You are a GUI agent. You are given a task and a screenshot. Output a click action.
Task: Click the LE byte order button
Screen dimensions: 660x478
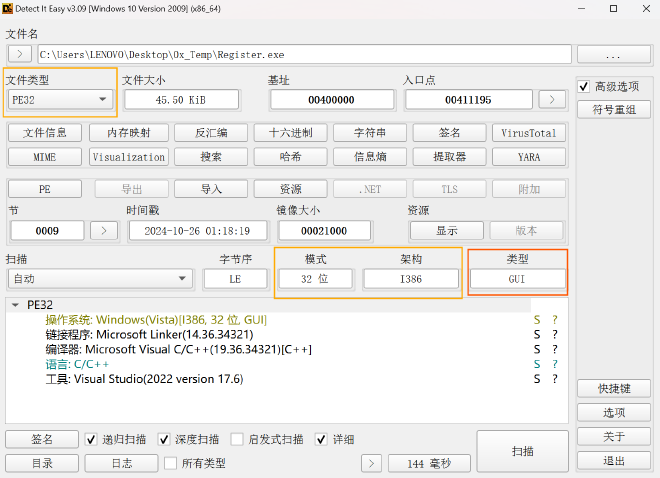click(x=235, y=279)
